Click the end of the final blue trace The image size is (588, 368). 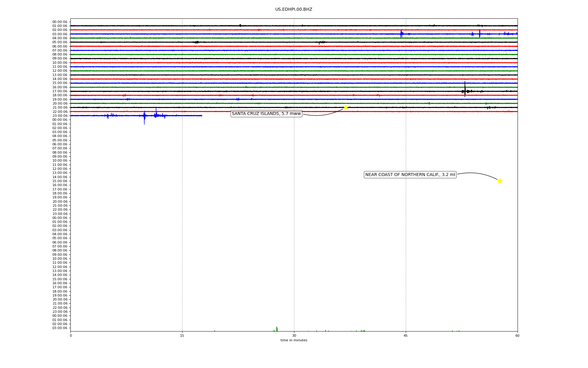pyautogui.click(x=202, y=116)
